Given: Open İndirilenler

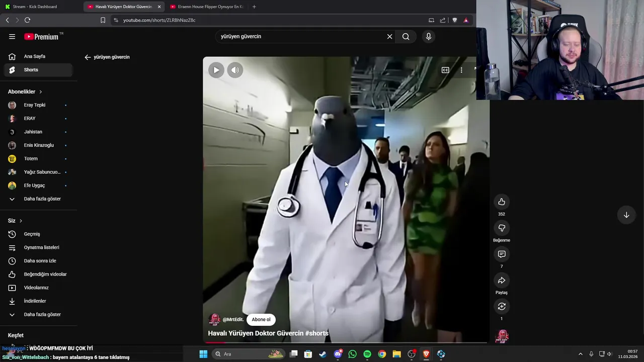Looking at the screenshot, I should click(x=38, y=301).
